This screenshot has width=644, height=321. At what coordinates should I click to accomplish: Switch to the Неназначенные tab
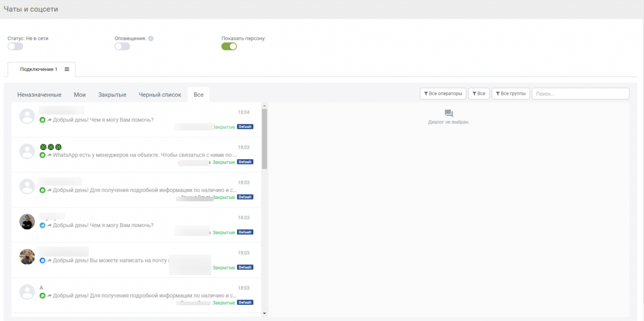tap(39, 95)
